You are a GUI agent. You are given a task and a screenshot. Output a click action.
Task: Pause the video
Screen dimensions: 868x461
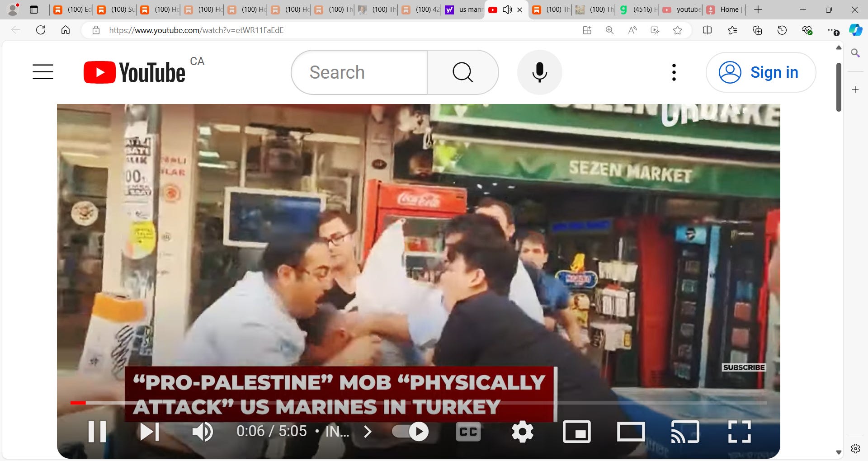pos(97,431)
